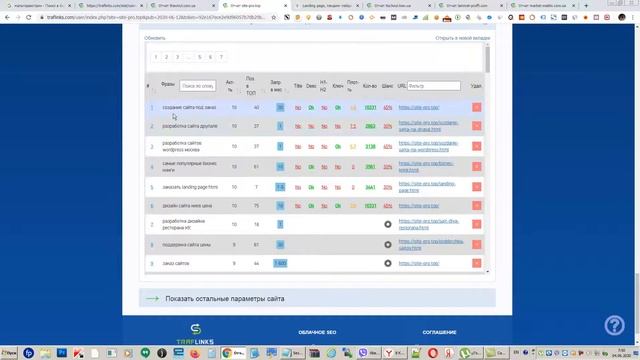Go to page 7 of results
The width and height of the screenshot is (640, 360).
click(x=221, y=57)
